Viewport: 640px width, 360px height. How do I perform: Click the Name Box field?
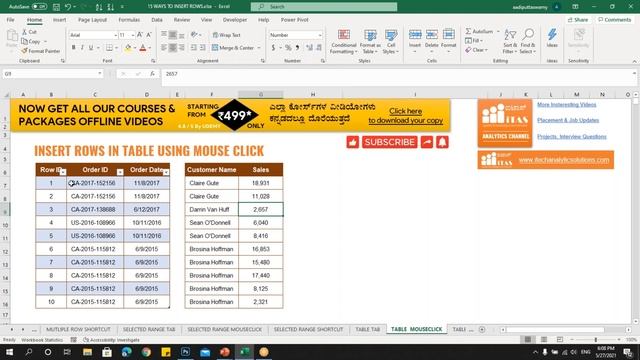(x=52, y=74)
